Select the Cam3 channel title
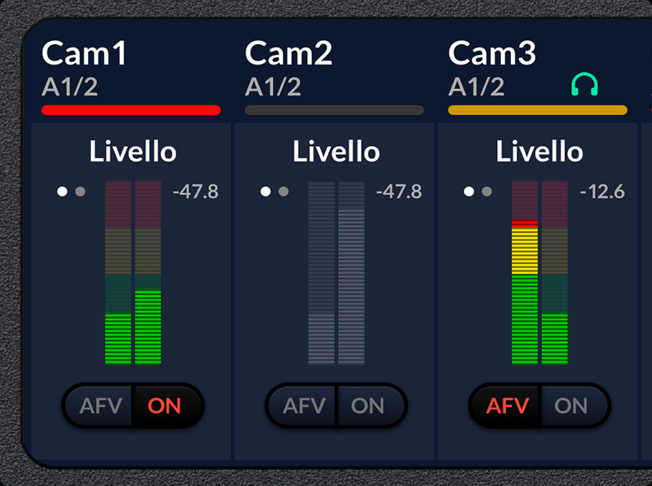This screenshot has width=652, height=486. pyautogui.click(x=492, y=53)
